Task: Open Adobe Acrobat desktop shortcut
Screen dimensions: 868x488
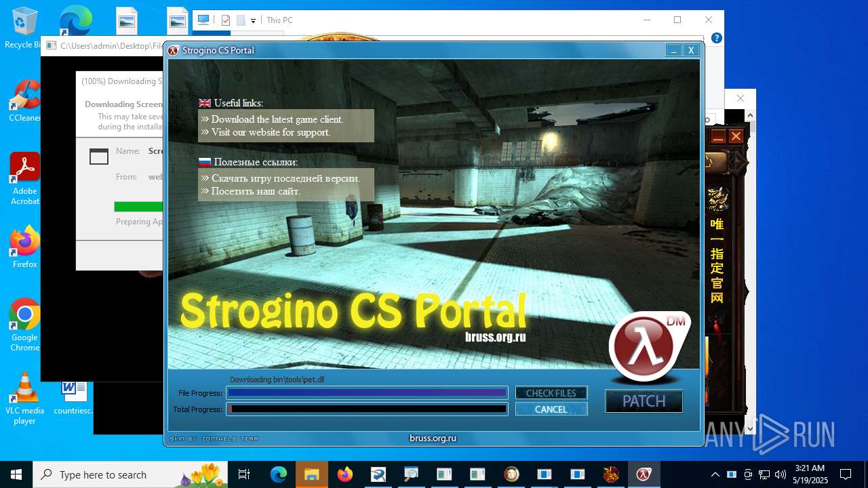Action: click(25, 178)
